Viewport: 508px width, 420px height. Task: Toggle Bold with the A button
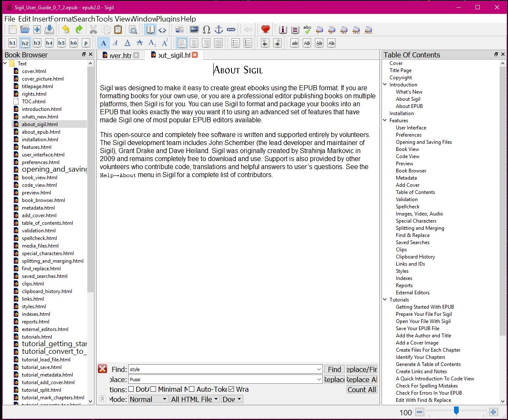(103, 43)
